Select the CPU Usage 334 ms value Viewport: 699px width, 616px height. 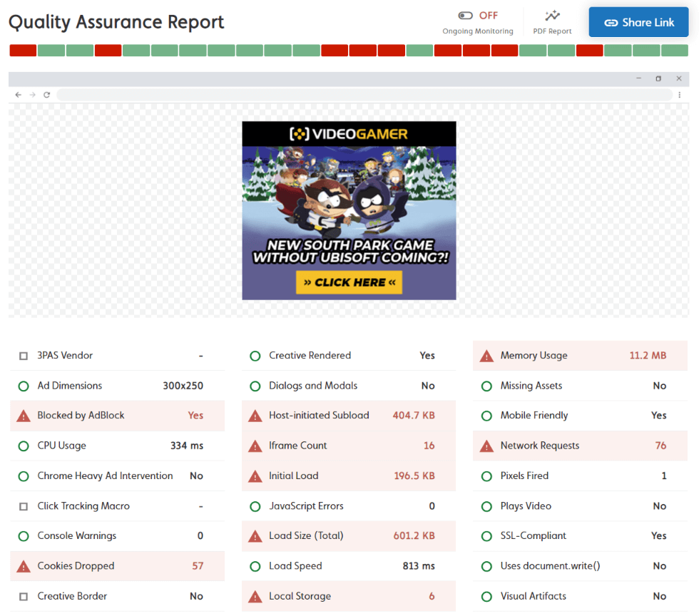tap(187, 446)
